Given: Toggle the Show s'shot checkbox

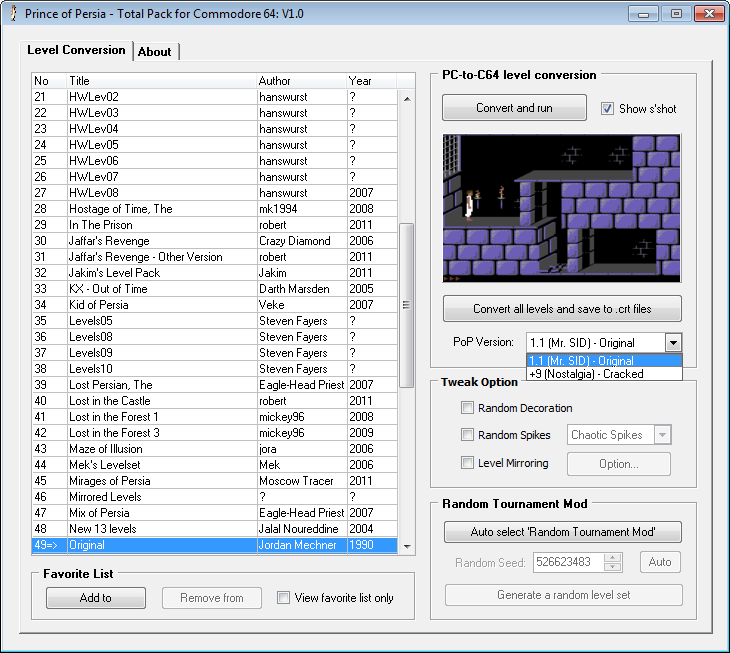Looking at the screenshot, I should pos(608,109).
